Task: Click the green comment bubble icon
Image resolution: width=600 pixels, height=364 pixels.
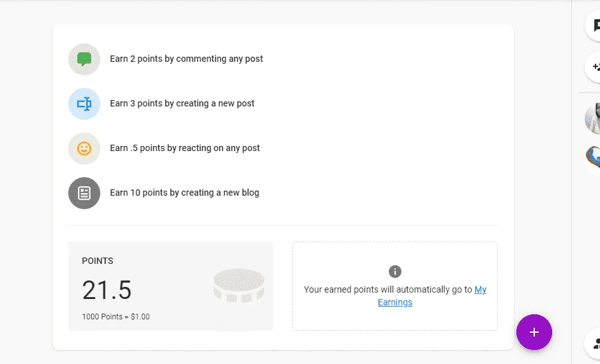Action: (x=84, y=59)
